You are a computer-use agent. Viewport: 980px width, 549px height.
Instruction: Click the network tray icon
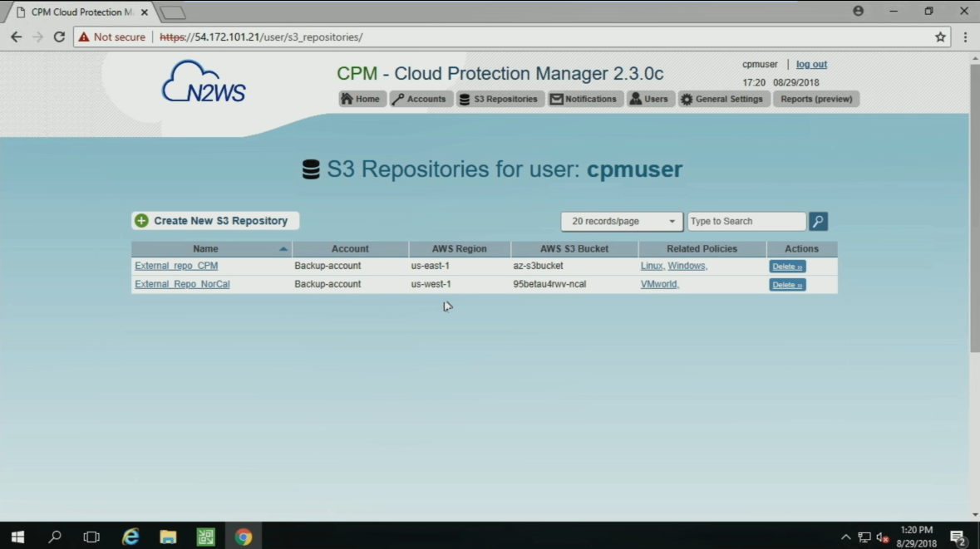(864, 537)
